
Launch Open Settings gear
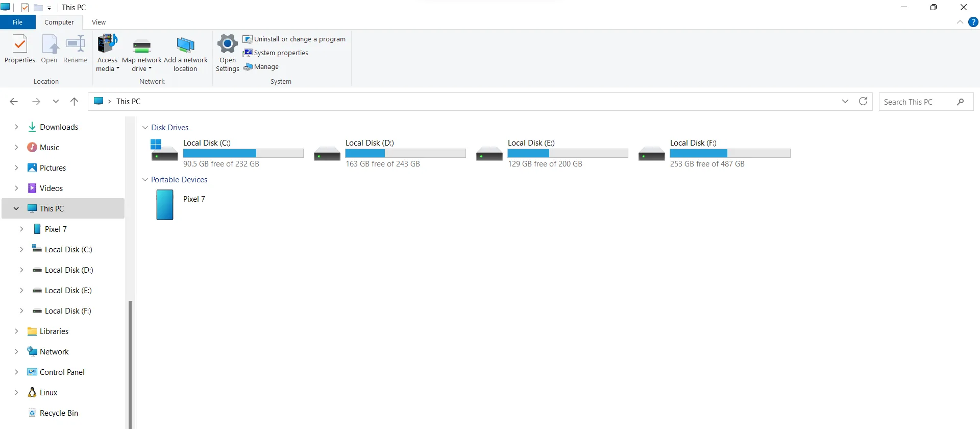[228, 53]
